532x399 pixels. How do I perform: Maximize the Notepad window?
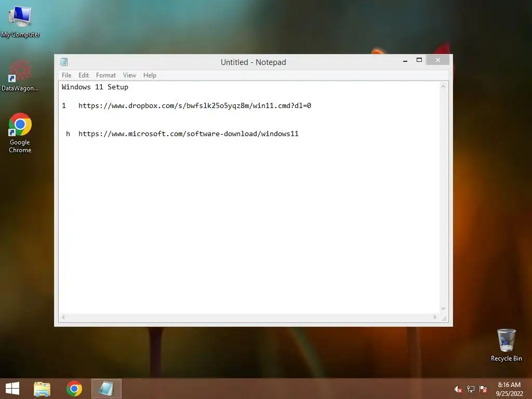[419, 60]
